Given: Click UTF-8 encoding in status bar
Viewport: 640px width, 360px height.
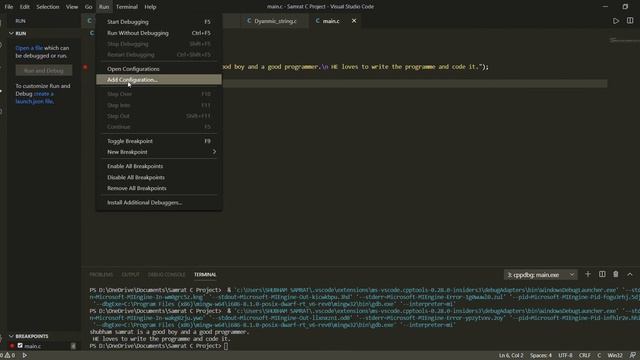Looking at the screenshot, I should 565,356.
